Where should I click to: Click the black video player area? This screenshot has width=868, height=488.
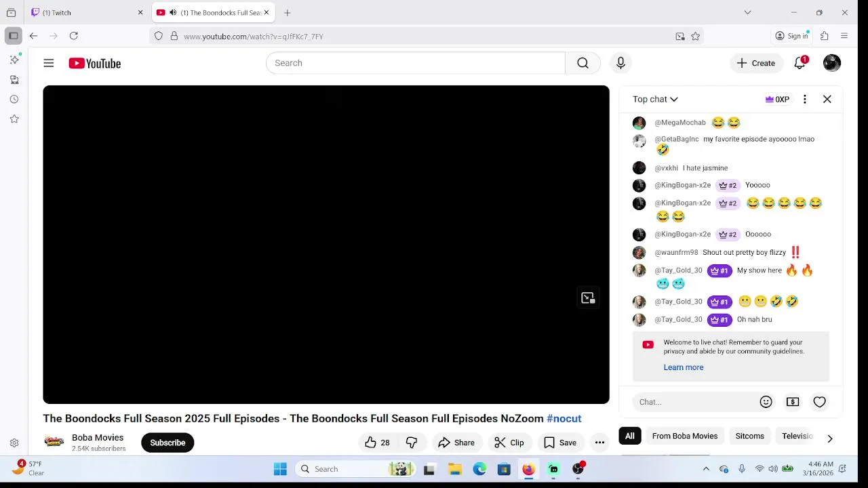[x=326, y=245]
